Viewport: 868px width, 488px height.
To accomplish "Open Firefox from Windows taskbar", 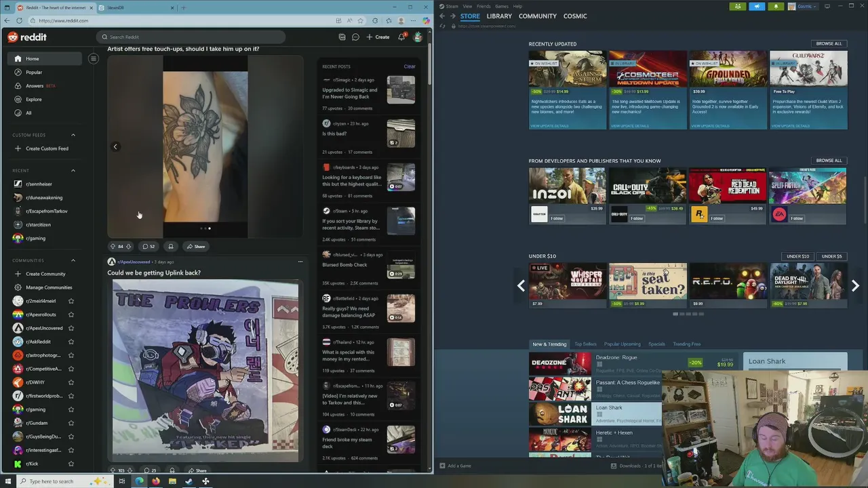I will [x=155, y=481].
